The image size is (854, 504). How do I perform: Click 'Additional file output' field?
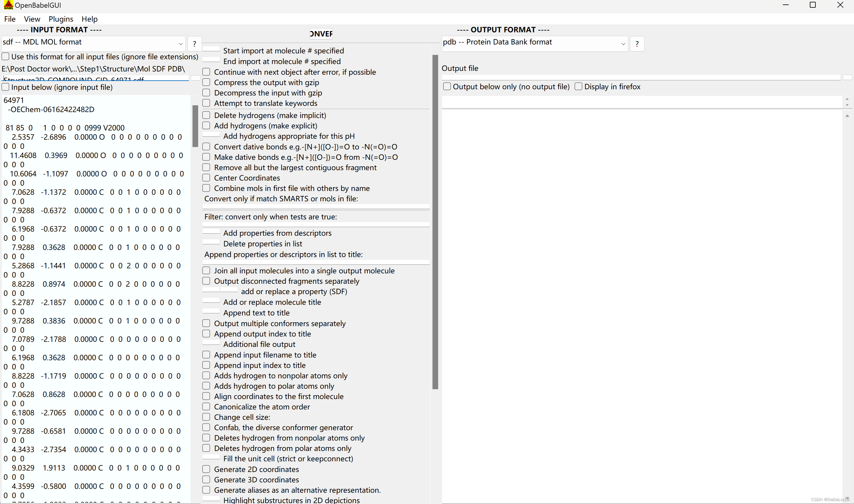(x=211, y=342)
